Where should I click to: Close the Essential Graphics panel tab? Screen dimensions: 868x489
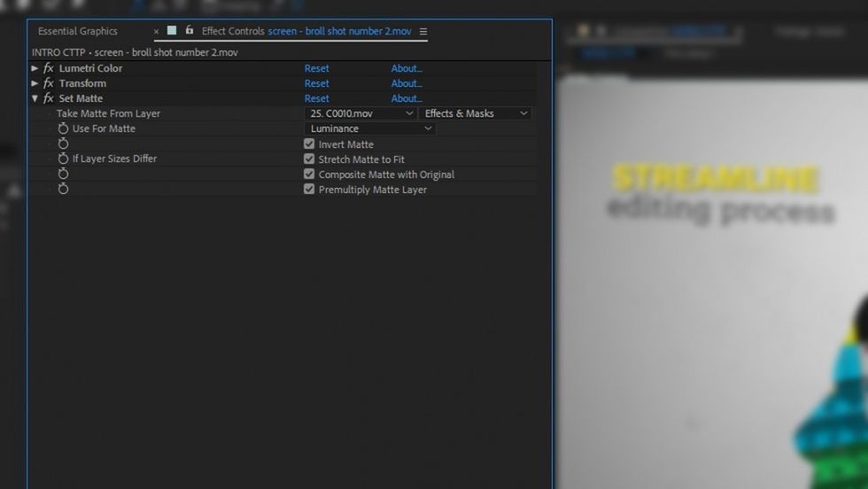click(156, 32)
